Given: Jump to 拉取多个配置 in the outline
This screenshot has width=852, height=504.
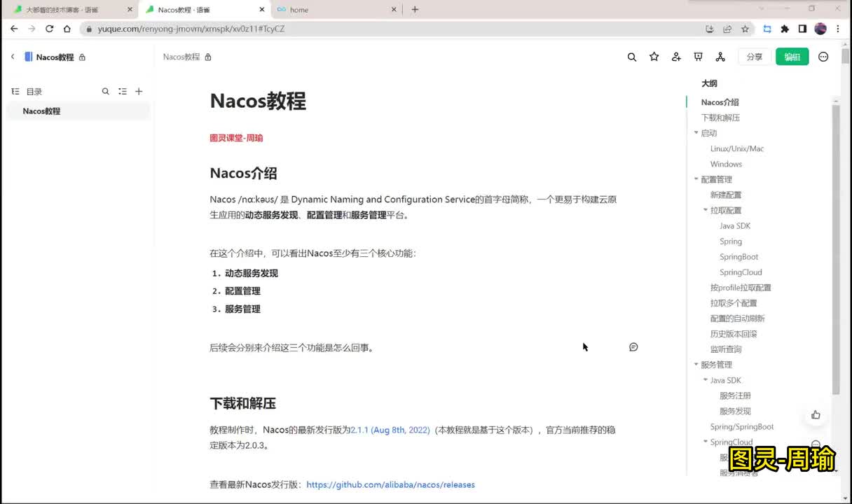Looking at the screenshot, I should click(734, 303).
